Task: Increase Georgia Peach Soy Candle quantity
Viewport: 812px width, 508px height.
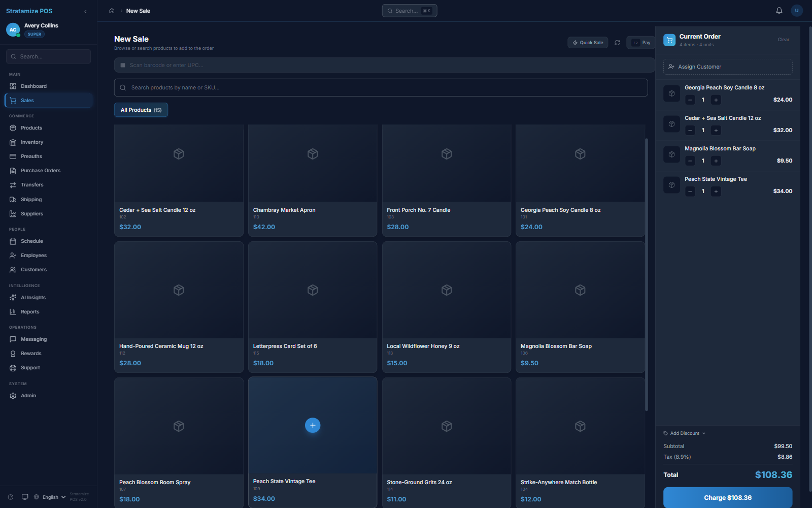Action: pyautogui.click(x=716, y=100)
